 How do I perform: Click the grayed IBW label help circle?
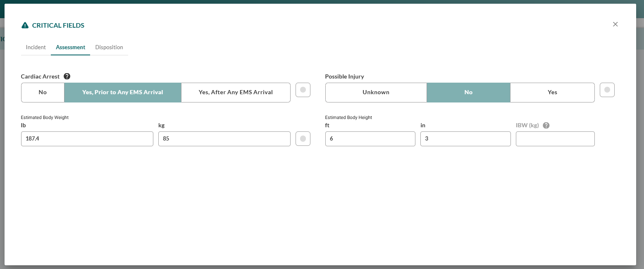[x=546, y=125]
